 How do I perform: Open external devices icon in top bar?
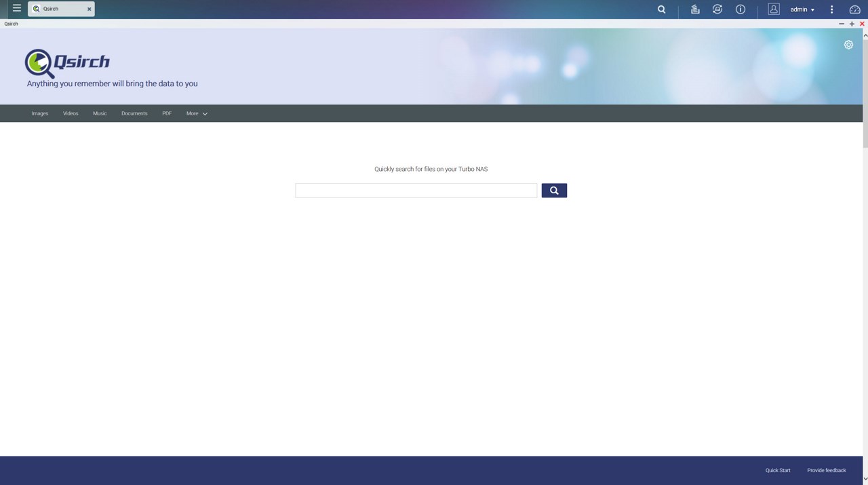(x=717, y=9)
